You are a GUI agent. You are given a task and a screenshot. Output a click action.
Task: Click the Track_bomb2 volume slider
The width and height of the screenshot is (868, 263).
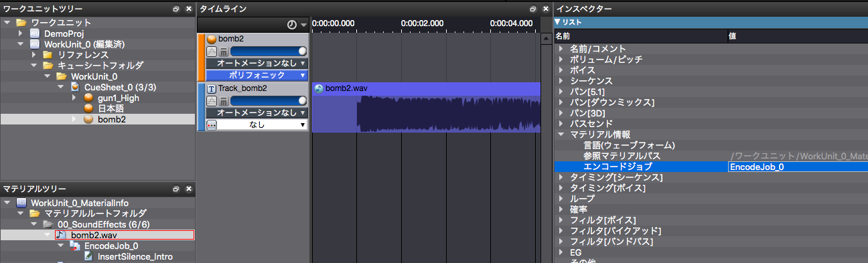268,100
